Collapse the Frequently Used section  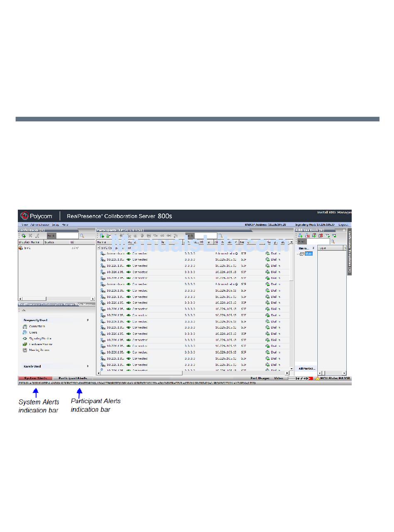coord(88,320)
